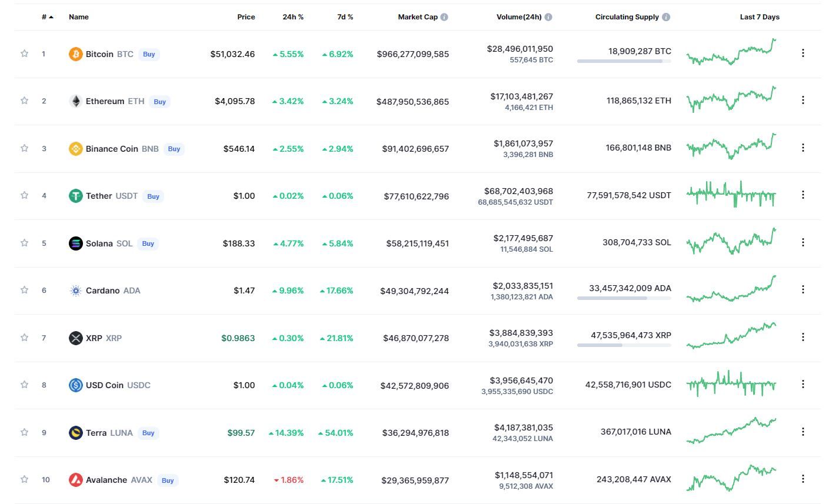This screenshot has width=829, height=504.
Task: Click the Buy button next to Terra
Action: click(148, 433)
